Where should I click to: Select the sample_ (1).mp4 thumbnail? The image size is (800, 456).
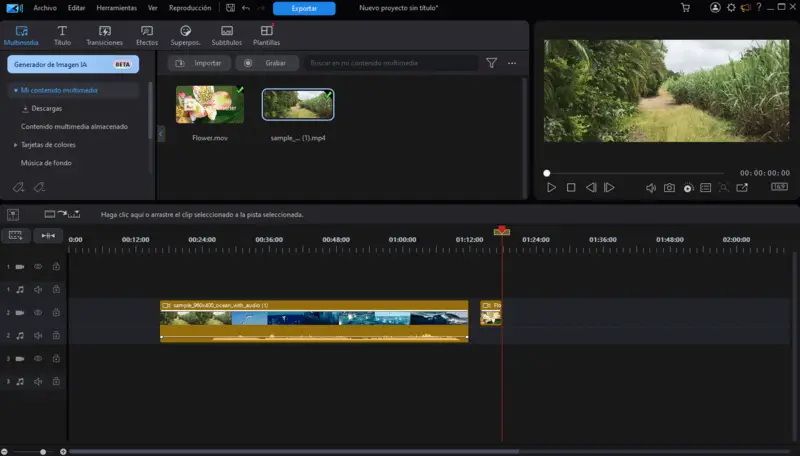click(x=298, y=105)
